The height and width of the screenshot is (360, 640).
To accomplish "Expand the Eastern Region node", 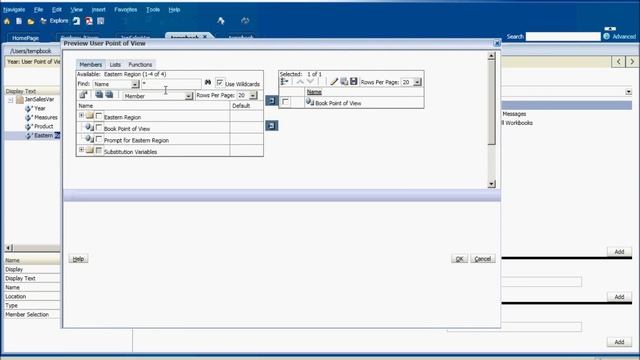I will coord(81,116).
